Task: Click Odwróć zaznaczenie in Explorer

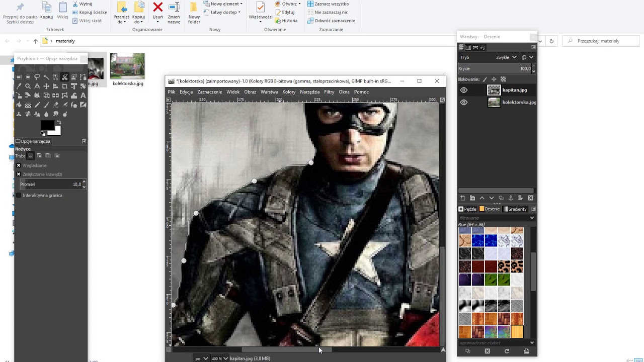Action: (x=331, y=21)
